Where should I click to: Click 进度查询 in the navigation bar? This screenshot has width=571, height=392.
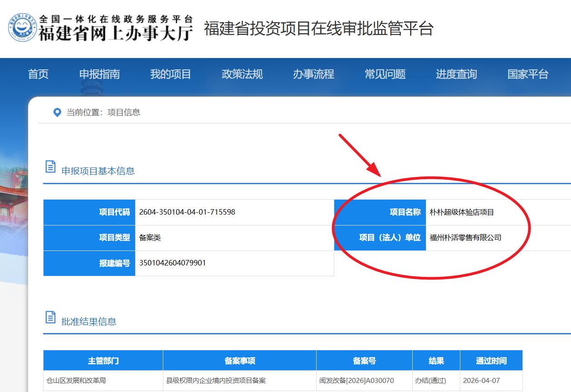click(x=456, y=74)
